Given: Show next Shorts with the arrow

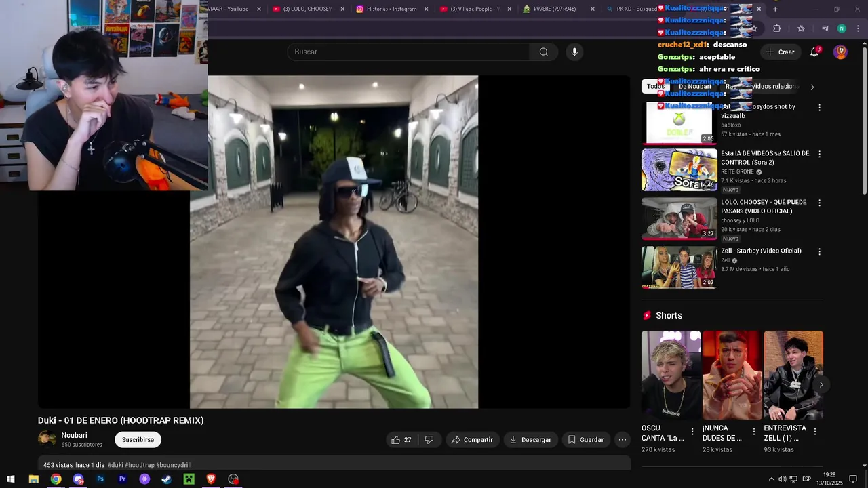Looking at the screenshot, I should pos(821,384).
